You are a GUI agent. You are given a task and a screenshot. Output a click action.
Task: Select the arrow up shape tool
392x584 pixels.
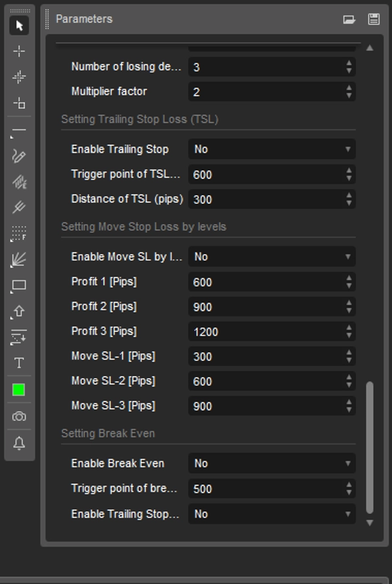click(19, 312)
